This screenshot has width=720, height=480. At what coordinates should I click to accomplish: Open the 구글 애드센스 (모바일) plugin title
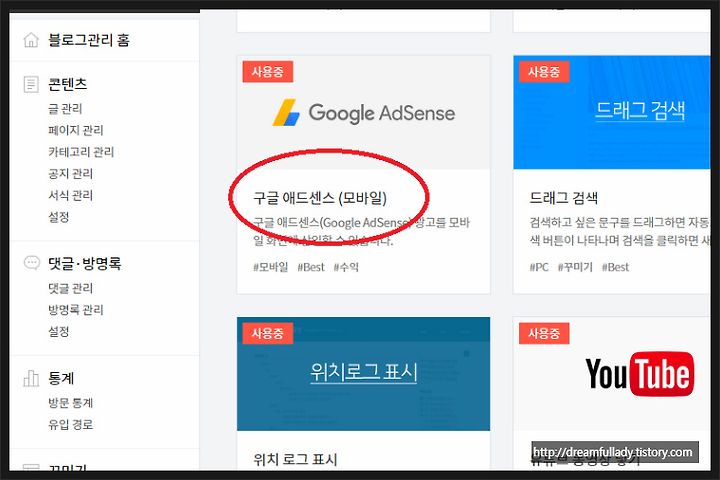320,198
